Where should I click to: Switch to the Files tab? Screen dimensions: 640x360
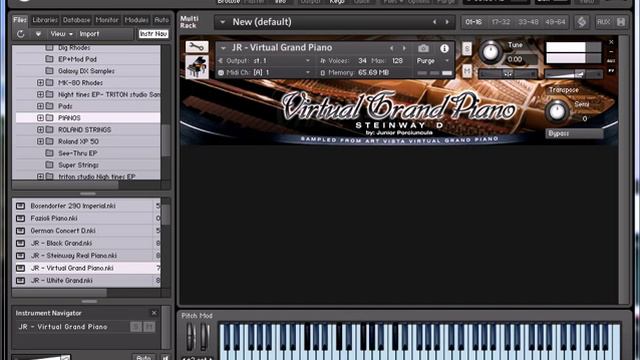point(20,20)
